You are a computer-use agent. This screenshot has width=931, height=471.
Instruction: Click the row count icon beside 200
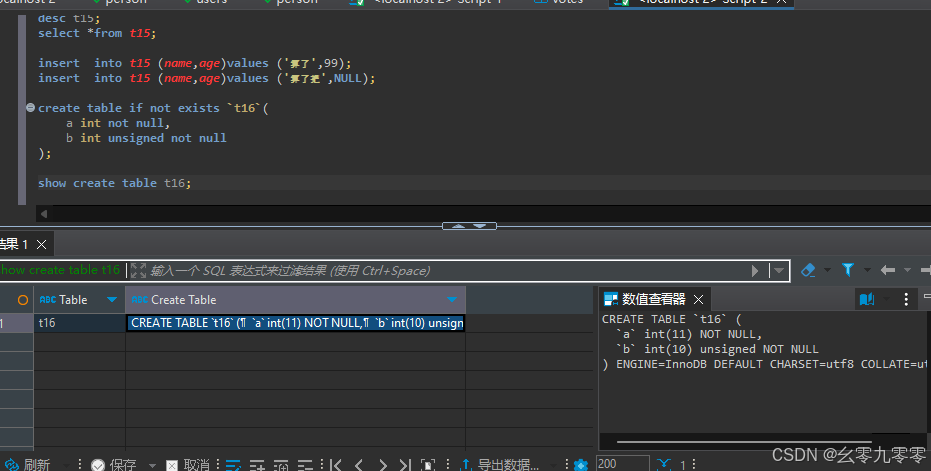pyautogui.click(x=664, y=464)
